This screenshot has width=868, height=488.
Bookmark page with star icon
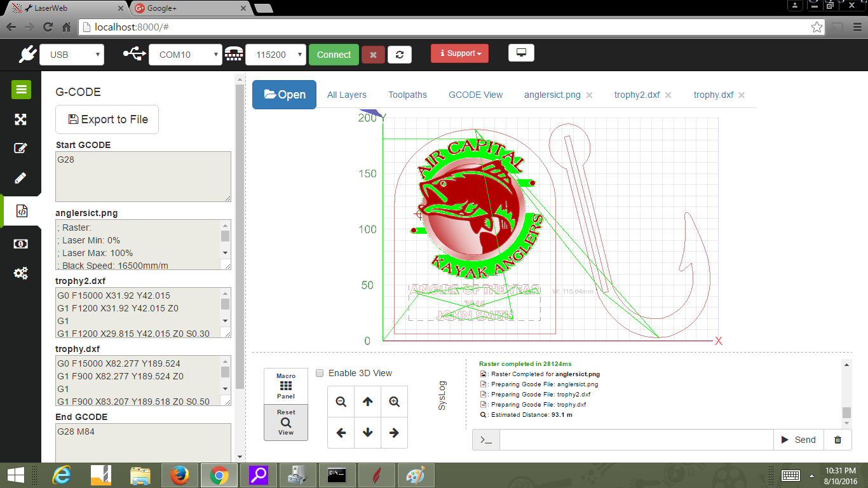click(x=817, y=27)
